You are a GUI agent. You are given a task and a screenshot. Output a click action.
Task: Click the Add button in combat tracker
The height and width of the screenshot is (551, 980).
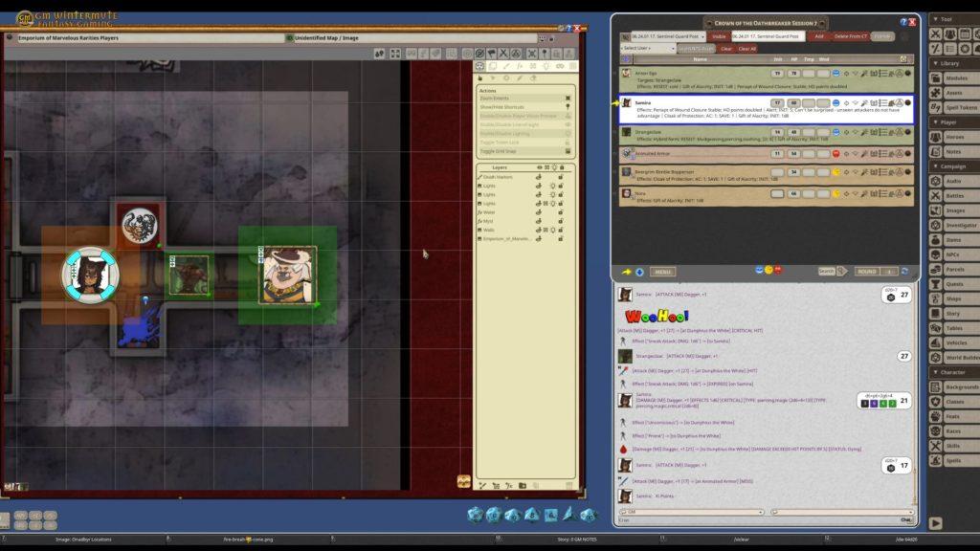[x=819, y=36]
